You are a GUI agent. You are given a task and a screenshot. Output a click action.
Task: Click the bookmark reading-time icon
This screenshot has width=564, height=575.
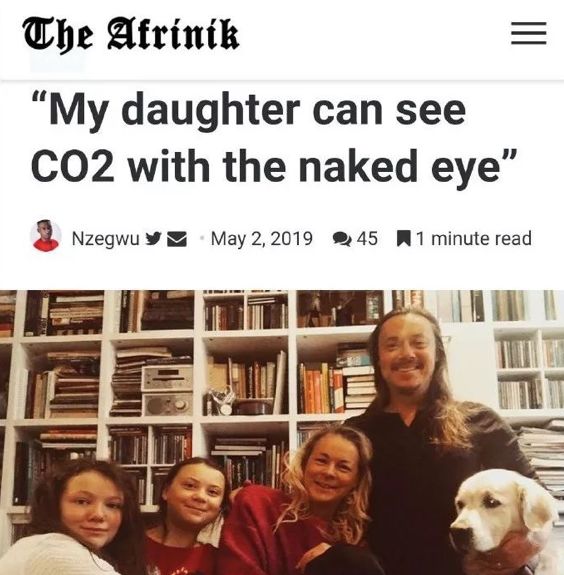[x=404, y=239]
